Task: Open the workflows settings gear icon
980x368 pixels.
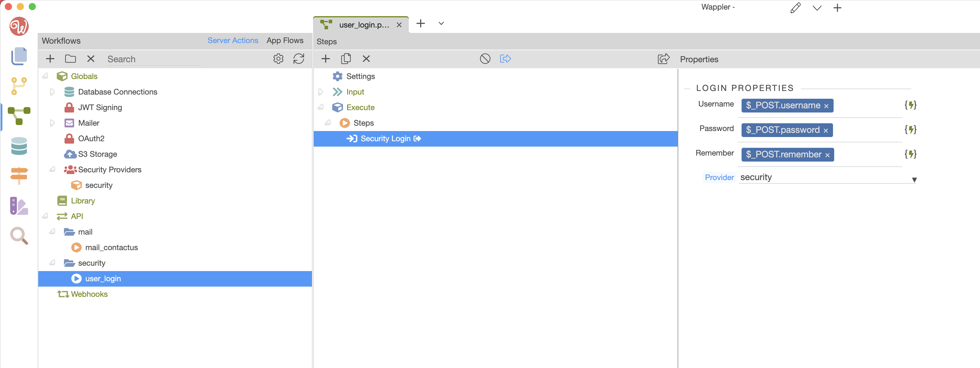Action: tap(278, 59)
